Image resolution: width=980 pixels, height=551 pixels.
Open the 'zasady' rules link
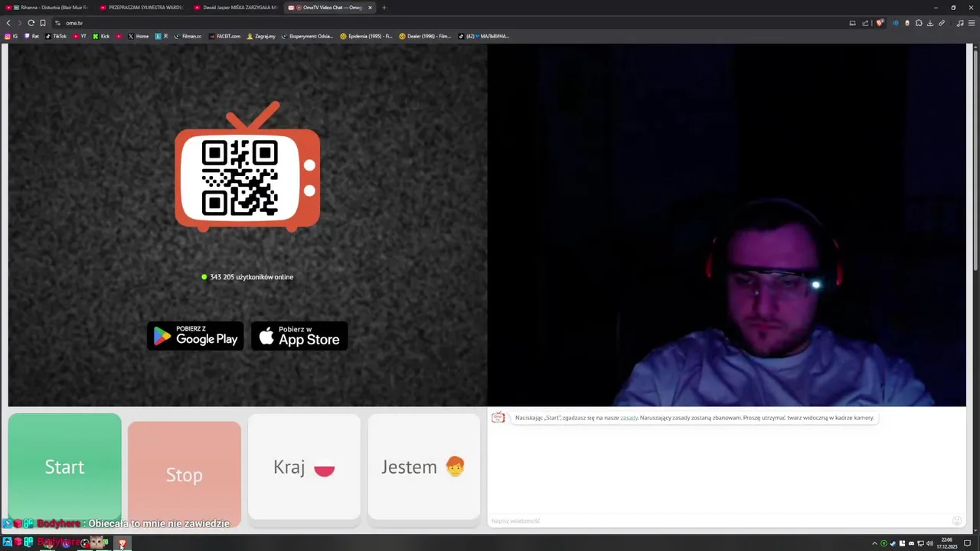(x=629, y=418)
